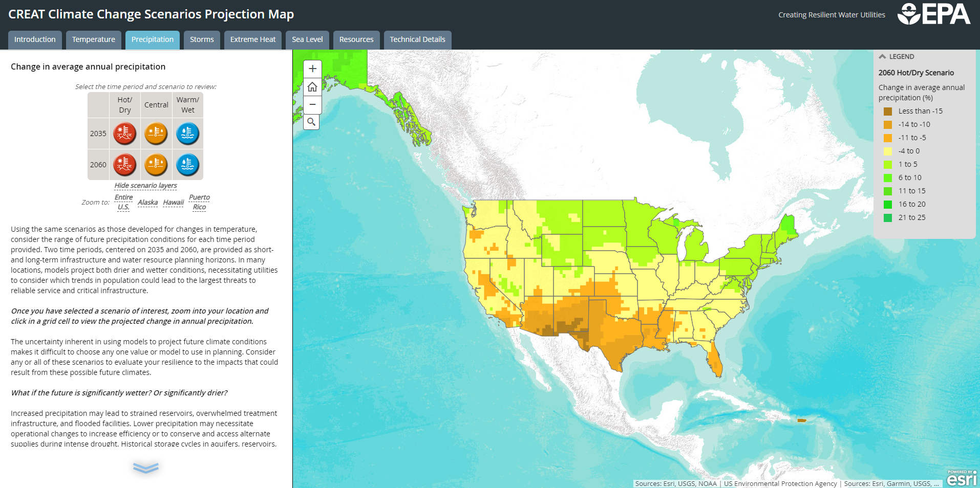Image resolution: width=980 pixels, height=488 pixels.
Task: Open the map search tool
Action: pyautogui.click(x=311, y=122)
